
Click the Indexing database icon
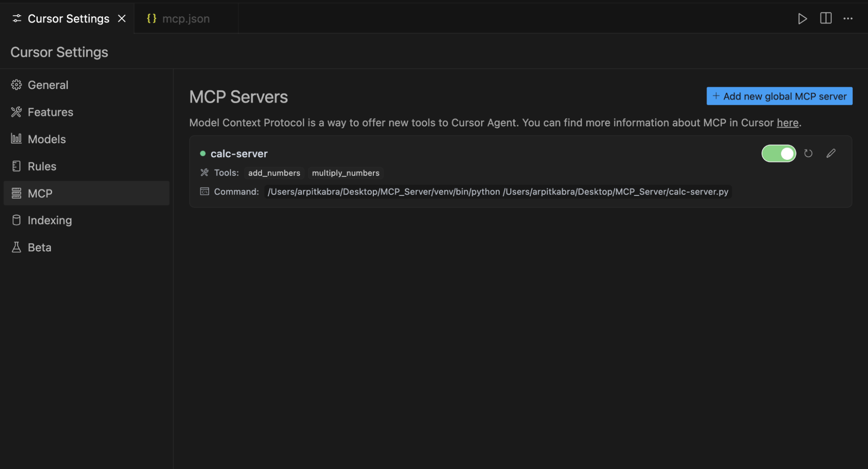tap(17, 220)
